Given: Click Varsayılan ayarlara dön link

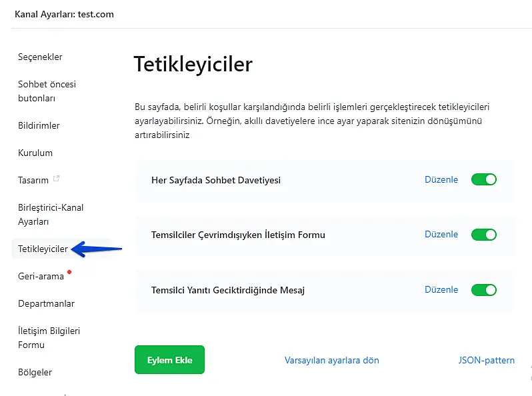Looking at the screenshot, I should pos(331,361).
